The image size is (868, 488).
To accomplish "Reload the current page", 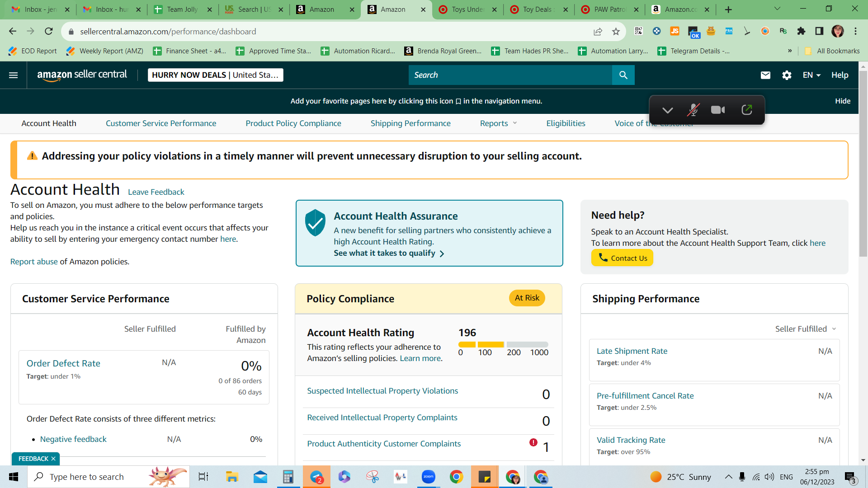I will point(49,31).
